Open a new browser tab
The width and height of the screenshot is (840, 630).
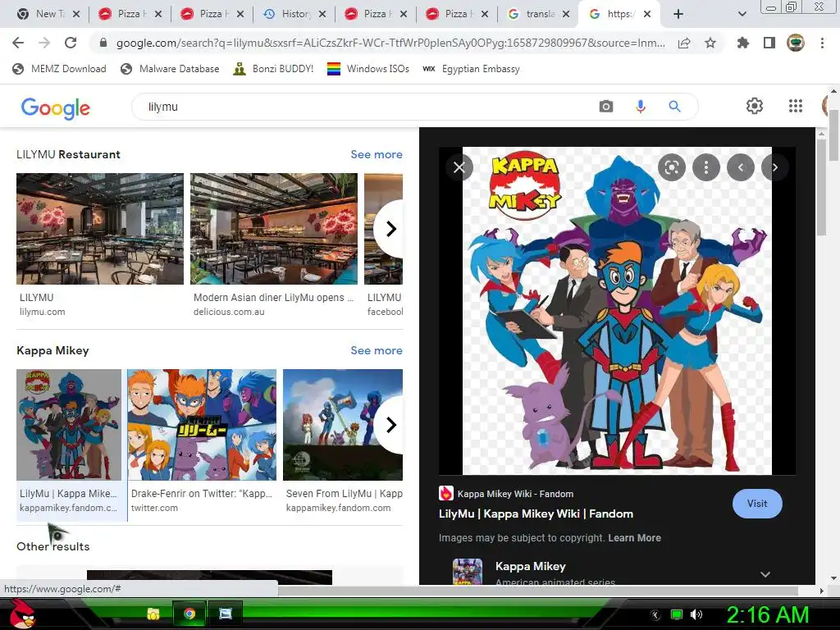(x=678, y=15)
